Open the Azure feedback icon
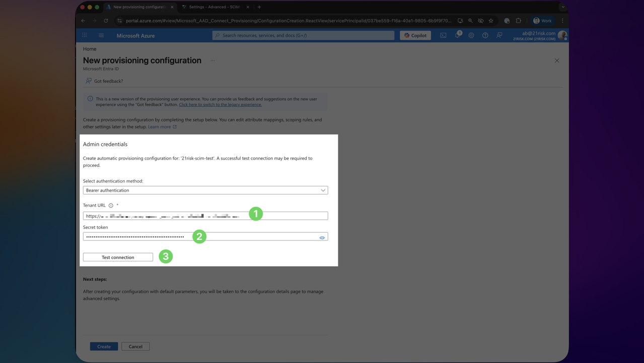Viewport: 644px width, 363px height. [498, 35]
